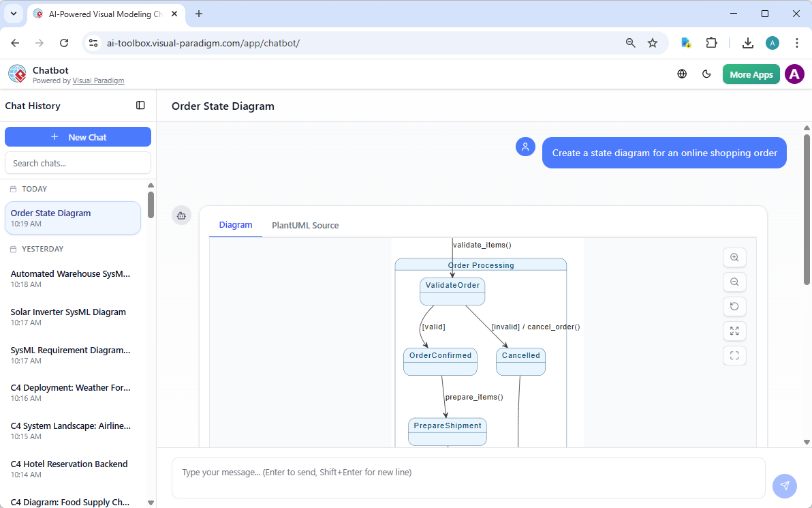Open the diagram fullscreen view
Image resolution: width=812 pixels, height=508 pixels.
(x=734, y=355)
